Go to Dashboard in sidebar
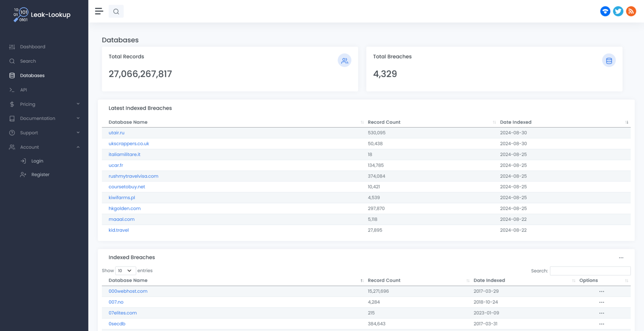 pyautogui.click(x=33, y=47)
